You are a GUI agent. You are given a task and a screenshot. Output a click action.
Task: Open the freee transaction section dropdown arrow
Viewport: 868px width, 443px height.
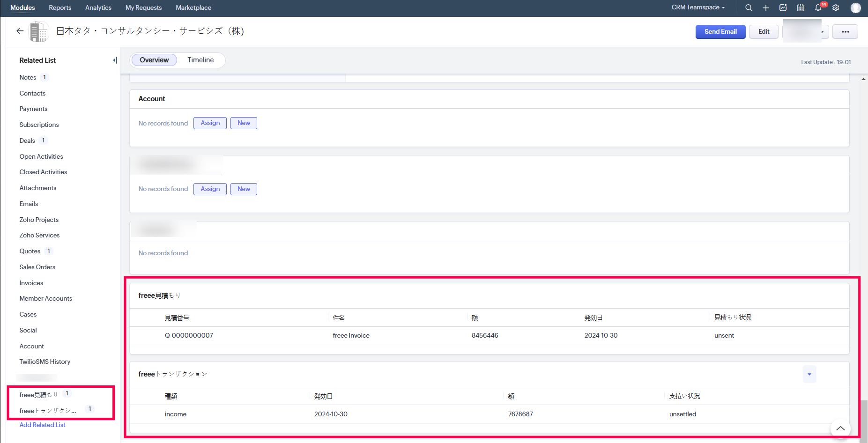(809, 374)
